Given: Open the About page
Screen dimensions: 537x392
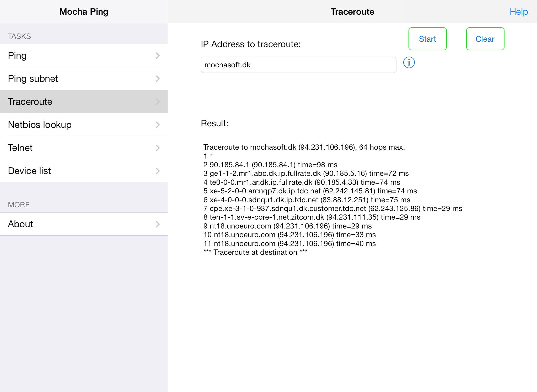Looking at the screenshot, I should tap(84, 224).
